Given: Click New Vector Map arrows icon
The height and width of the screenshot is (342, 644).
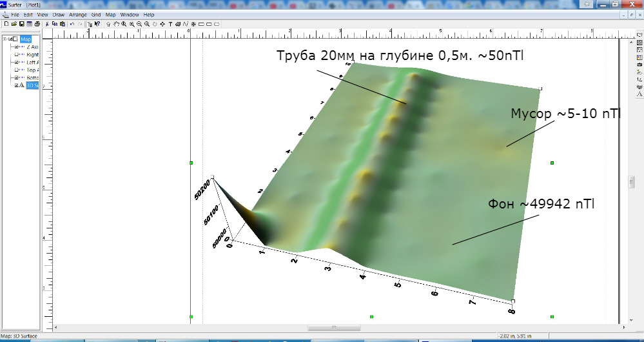Looking at the screenshot, I should pos(639,79).
